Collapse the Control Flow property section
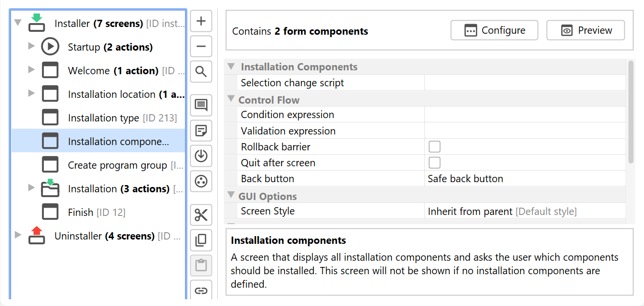This screenshot has width=644, height=306. [x=230, y=100]
